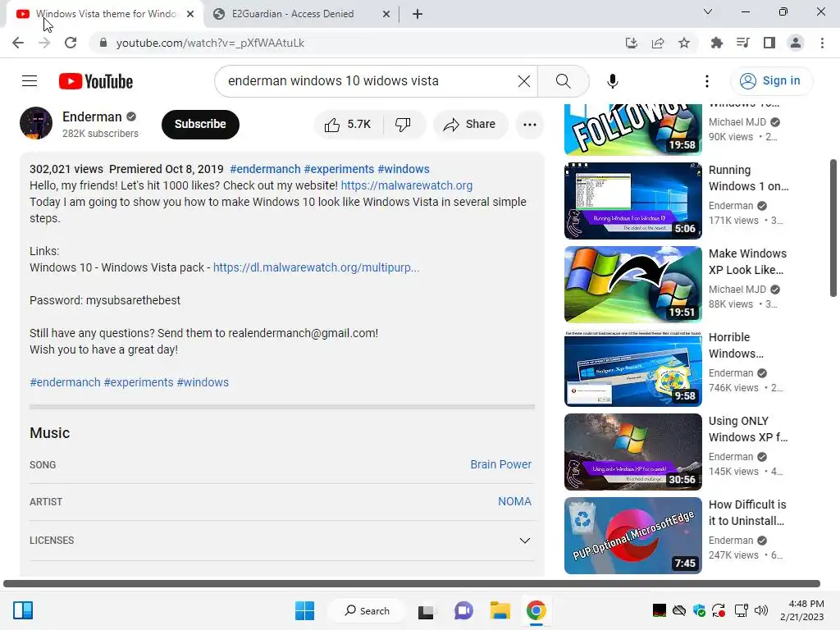Start voice search with microphone

click(x=612, y=81)
